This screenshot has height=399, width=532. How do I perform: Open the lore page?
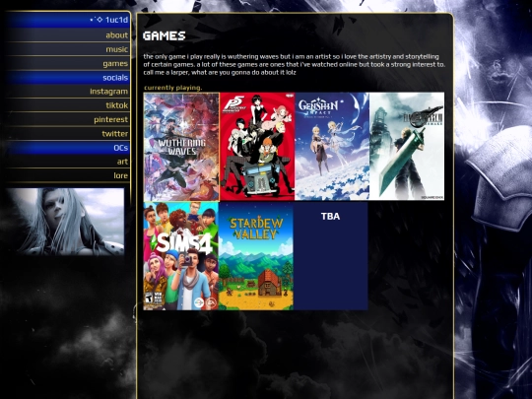pos(121,175)
